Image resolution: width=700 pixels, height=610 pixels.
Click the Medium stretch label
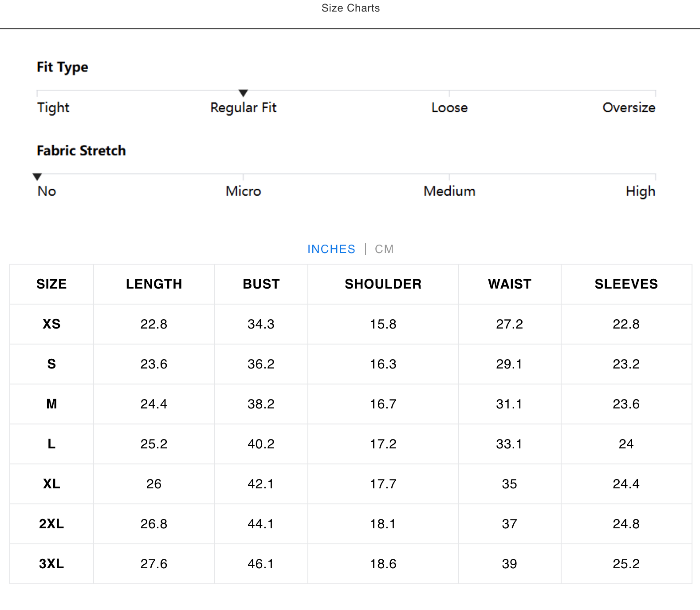point(449,191)
